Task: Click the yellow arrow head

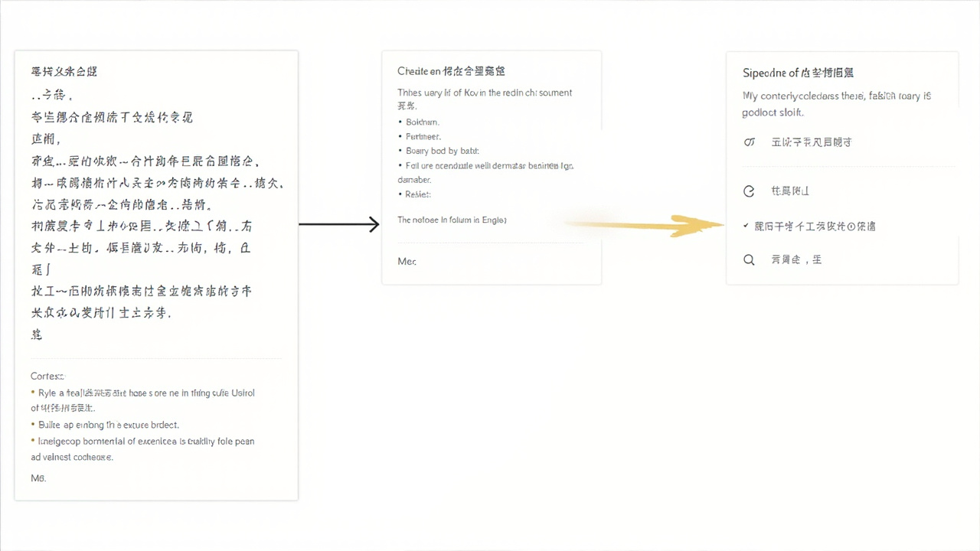Action: [701, 225]
